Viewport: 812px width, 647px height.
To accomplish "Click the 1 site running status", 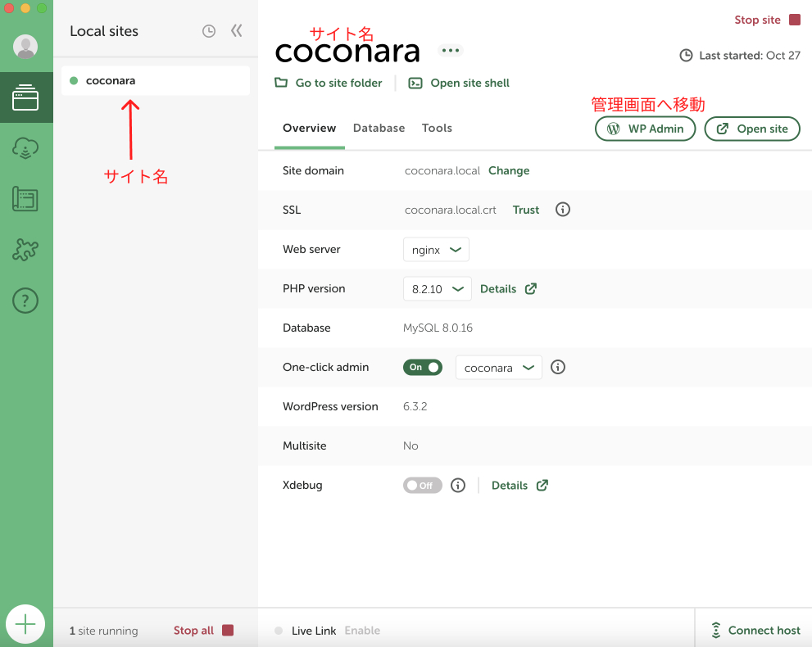I will coord(103,631).
